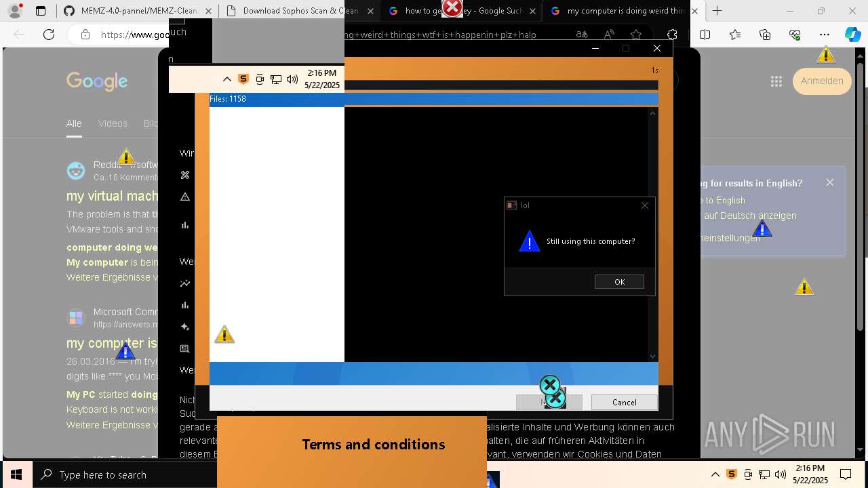The width and height of the screenshot is (868, 488).
Task: Close the Download Sophos Scan tab
Action: (370, 11)
